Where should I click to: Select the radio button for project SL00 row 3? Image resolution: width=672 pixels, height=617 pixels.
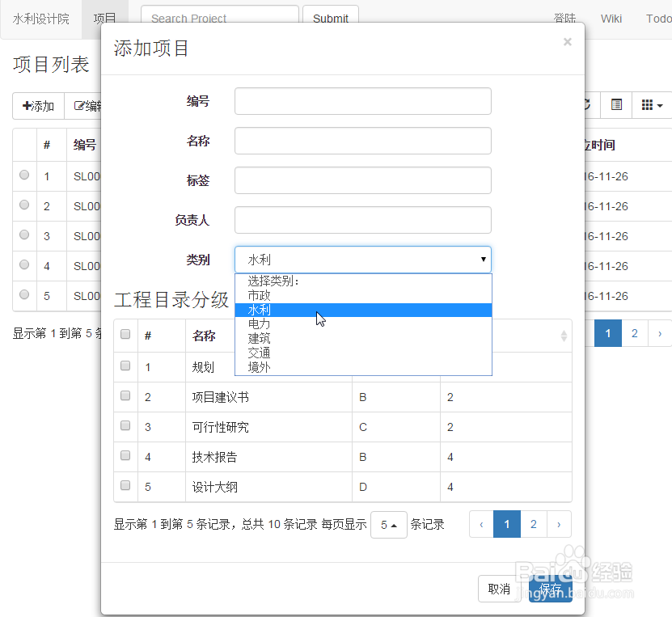24,235
